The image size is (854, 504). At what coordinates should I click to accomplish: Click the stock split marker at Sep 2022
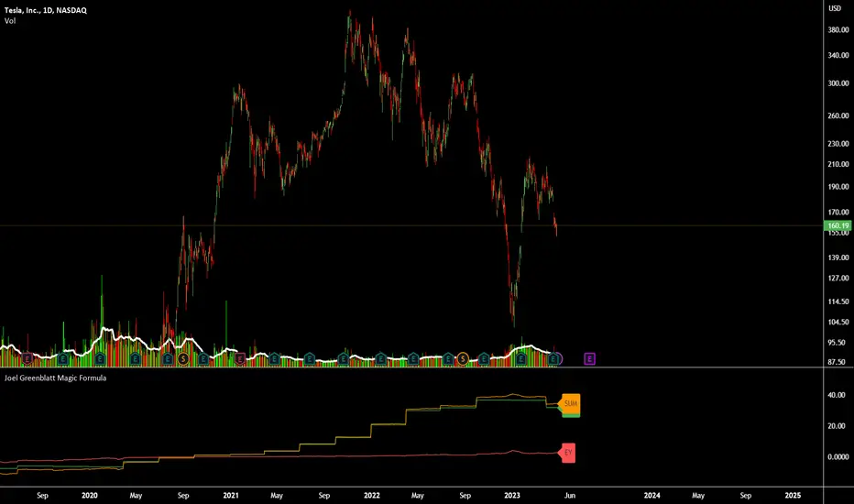pyautogui.click(x=463, y=359)
